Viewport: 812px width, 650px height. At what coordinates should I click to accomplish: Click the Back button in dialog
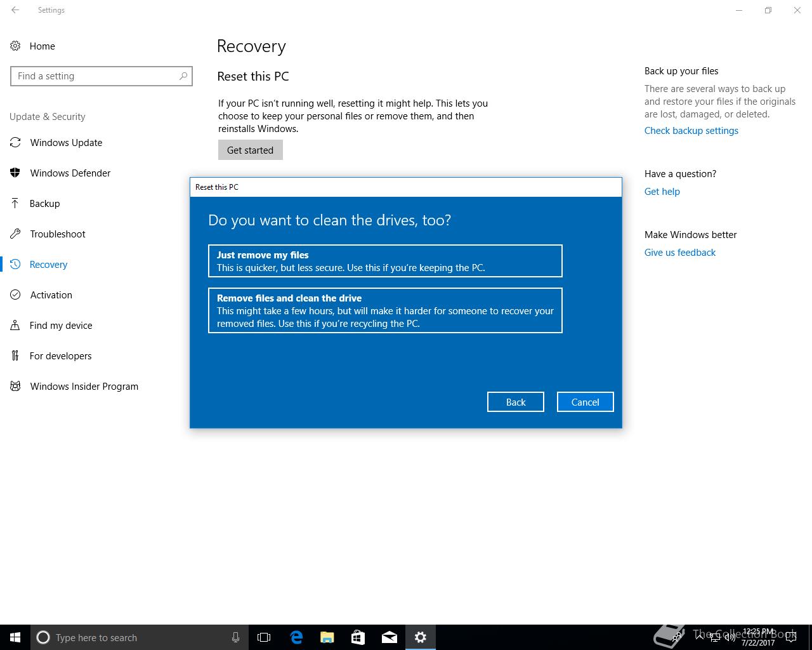point(516,402)
